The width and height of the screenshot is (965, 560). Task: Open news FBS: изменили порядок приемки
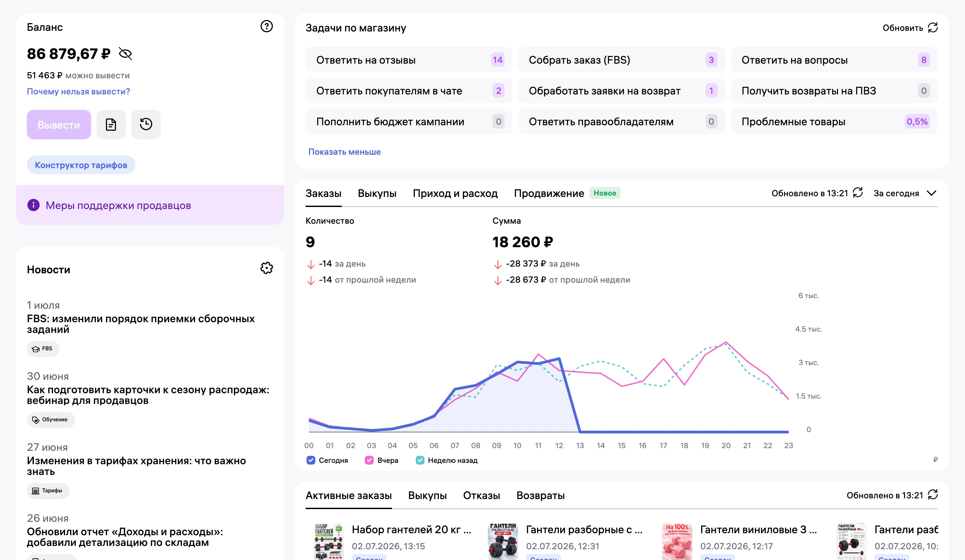click(x=140, y=324)
